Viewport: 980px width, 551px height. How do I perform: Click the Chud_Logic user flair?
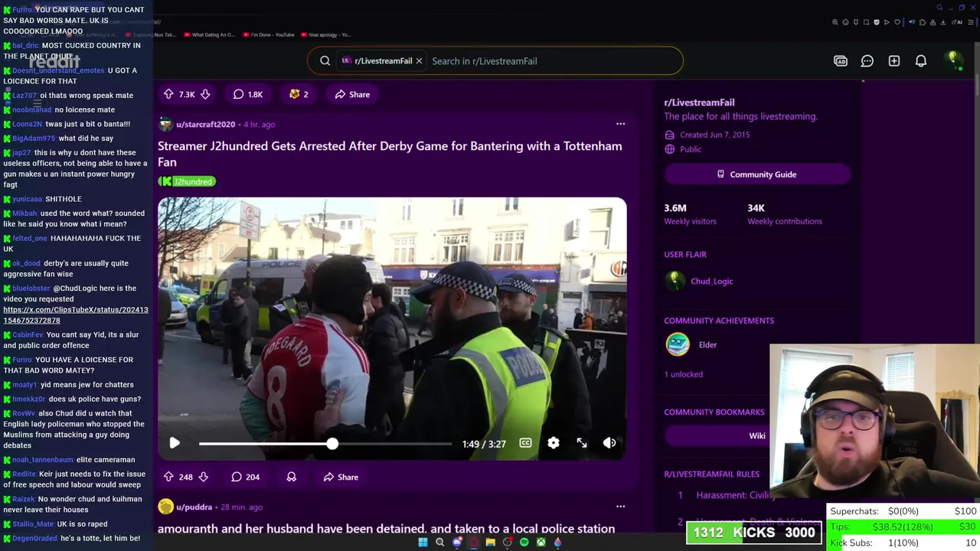pyautogui.click(x=711, y=281)
